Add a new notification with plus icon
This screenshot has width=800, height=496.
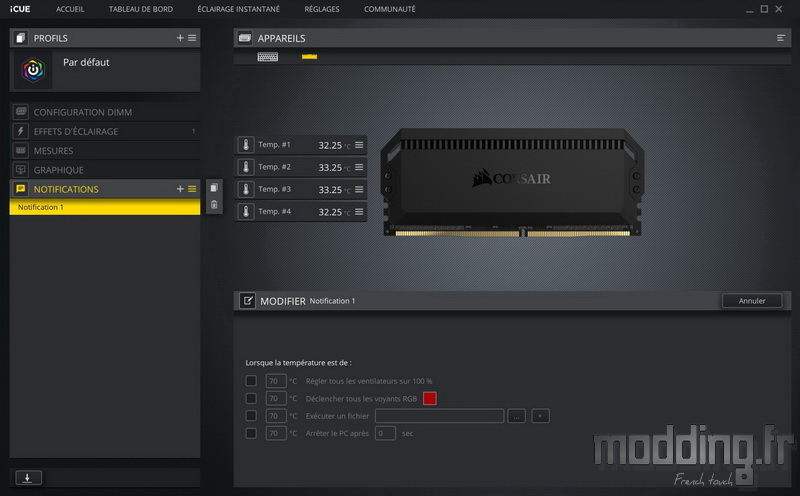tap(180, 189)
